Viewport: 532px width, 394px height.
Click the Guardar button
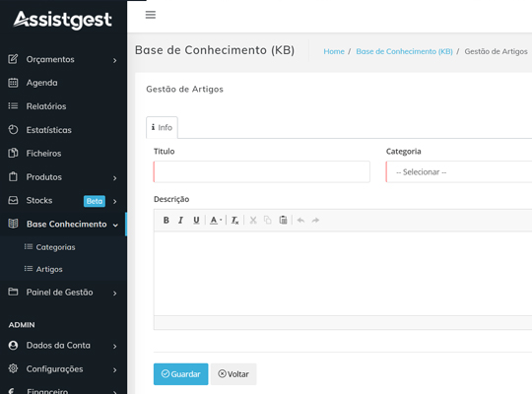(181, 374)
